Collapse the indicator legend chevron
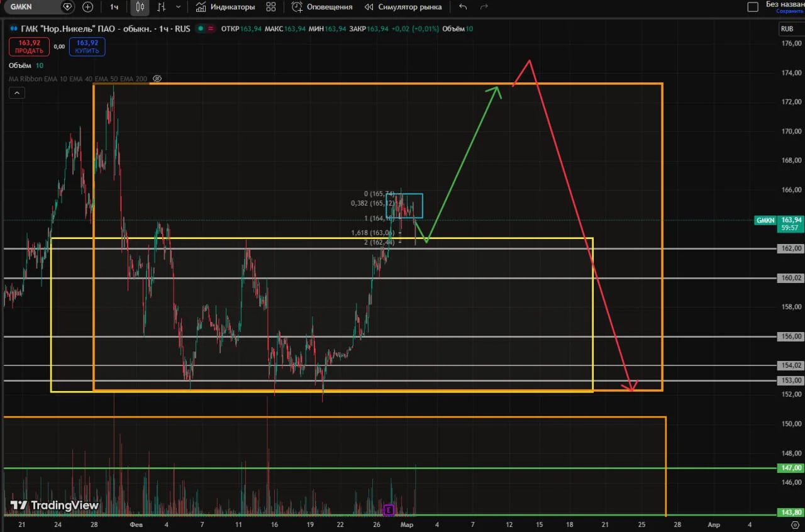 pos(17,93)
